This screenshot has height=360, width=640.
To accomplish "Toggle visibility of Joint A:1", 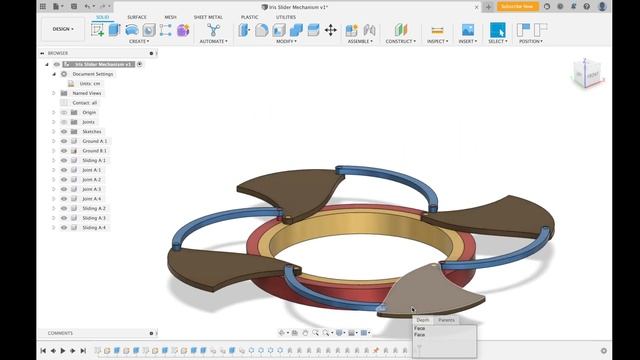I will (64, 170).
